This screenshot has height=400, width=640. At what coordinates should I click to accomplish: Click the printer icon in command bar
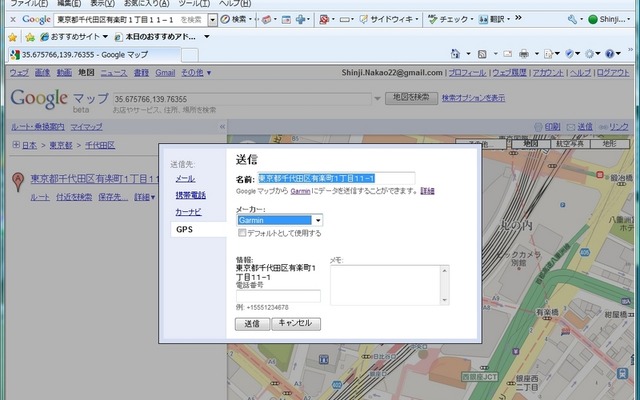point(524,53)
